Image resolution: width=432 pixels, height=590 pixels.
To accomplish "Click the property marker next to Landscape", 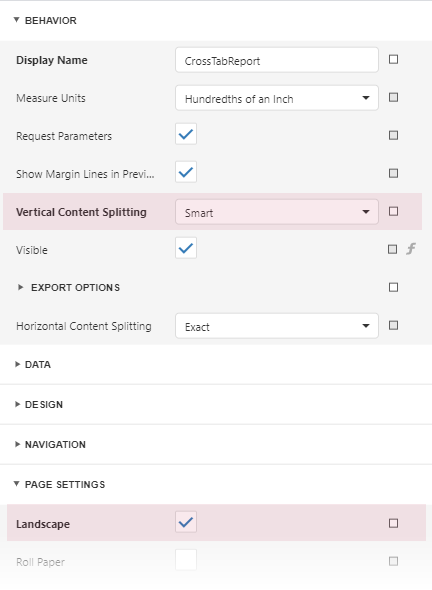I will pos(393,523).
